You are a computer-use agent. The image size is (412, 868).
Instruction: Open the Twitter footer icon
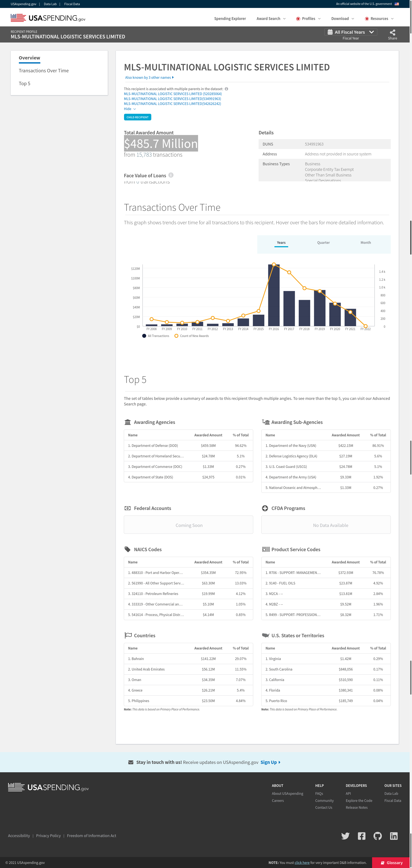coord(345,836)
